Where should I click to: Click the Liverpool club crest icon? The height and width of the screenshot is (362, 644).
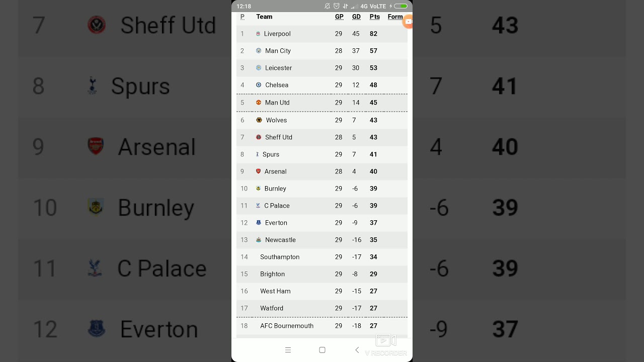point(258,34)
